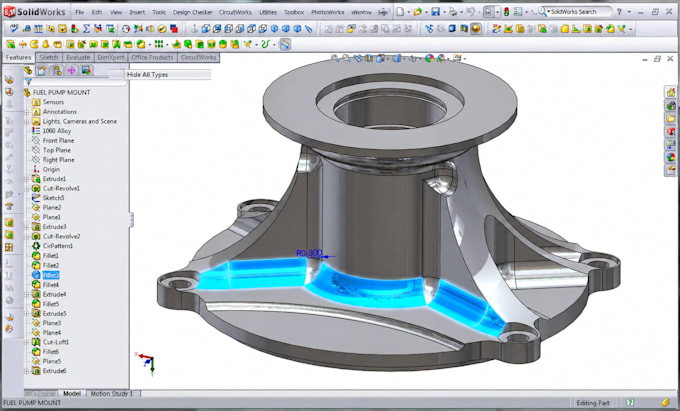The image size is (680, 411).
Task: Expand the Extrude1 feature node
Action: click(x=27, y=179)
